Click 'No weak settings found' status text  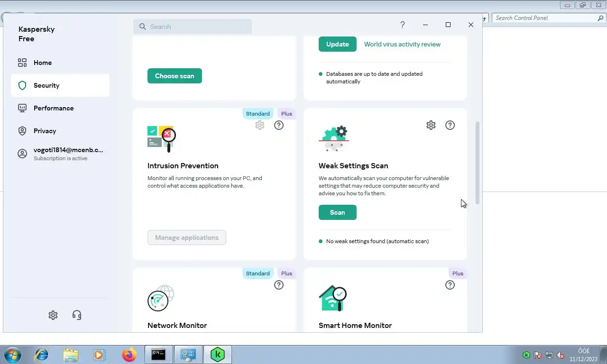point(377,241)
